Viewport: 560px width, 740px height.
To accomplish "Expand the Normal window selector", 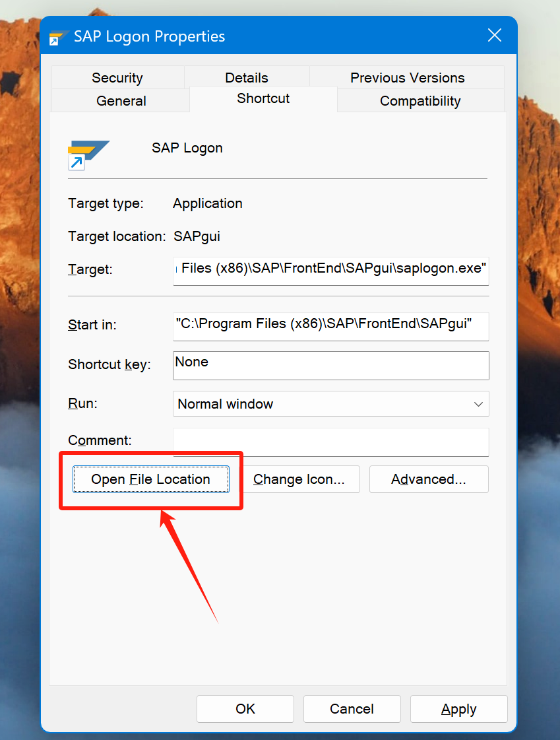I will (478, 404).
